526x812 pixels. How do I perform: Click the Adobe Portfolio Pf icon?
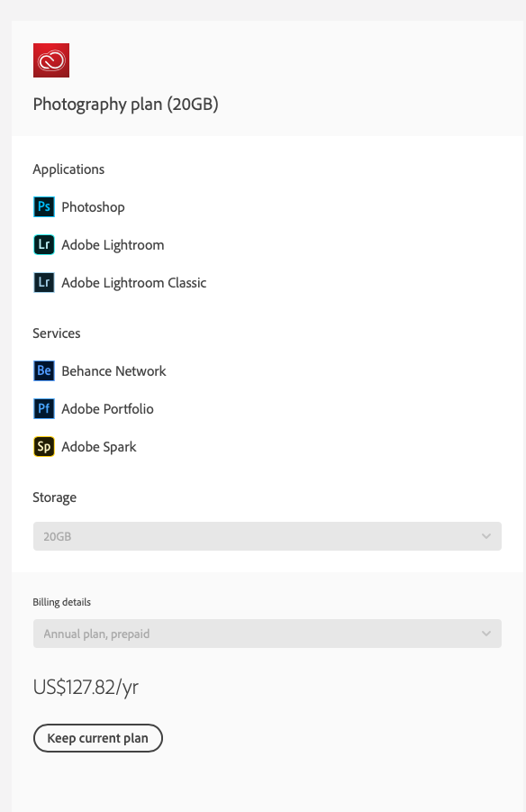click(44, 408)
